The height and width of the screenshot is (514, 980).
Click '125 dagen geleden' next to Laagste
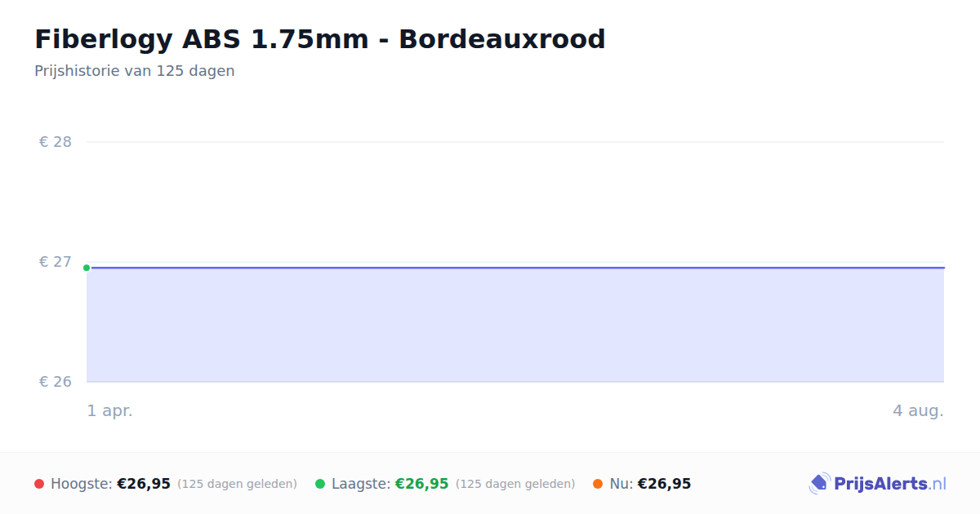[515, 484]
